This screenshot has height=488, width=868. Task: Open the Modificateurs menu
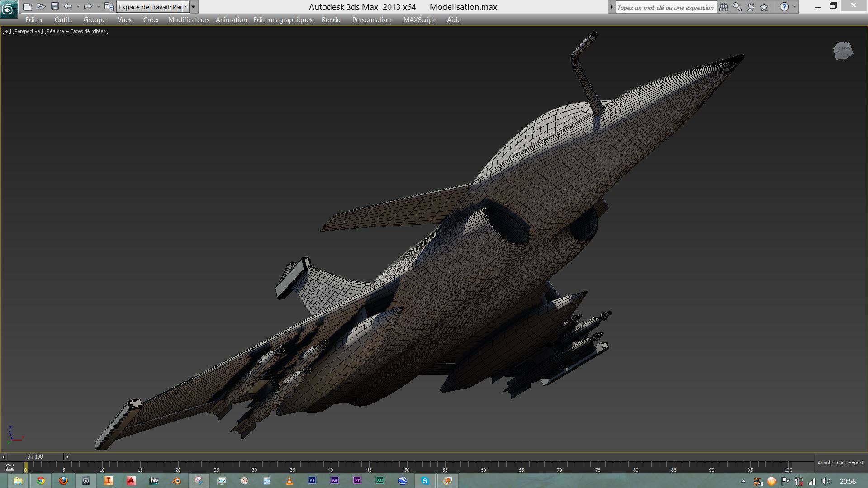coord(189,20)
